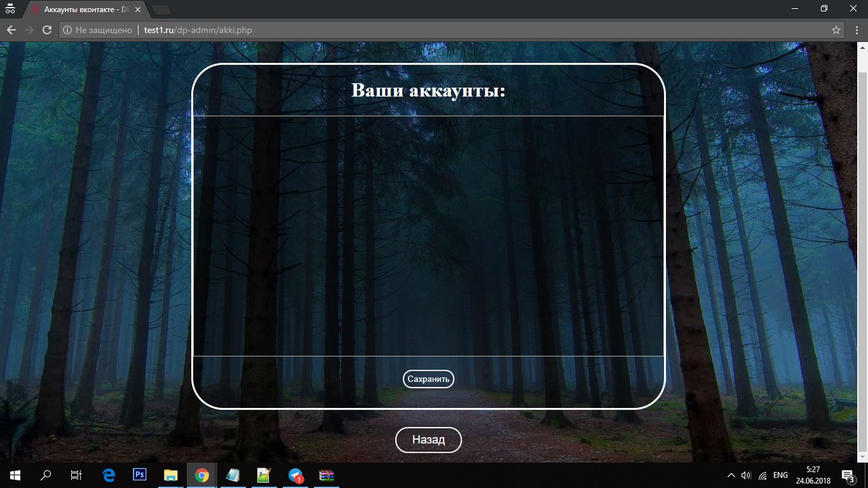Go back using the browser back arrow
This screenshot has width=868, height=488.
(11, 30)
